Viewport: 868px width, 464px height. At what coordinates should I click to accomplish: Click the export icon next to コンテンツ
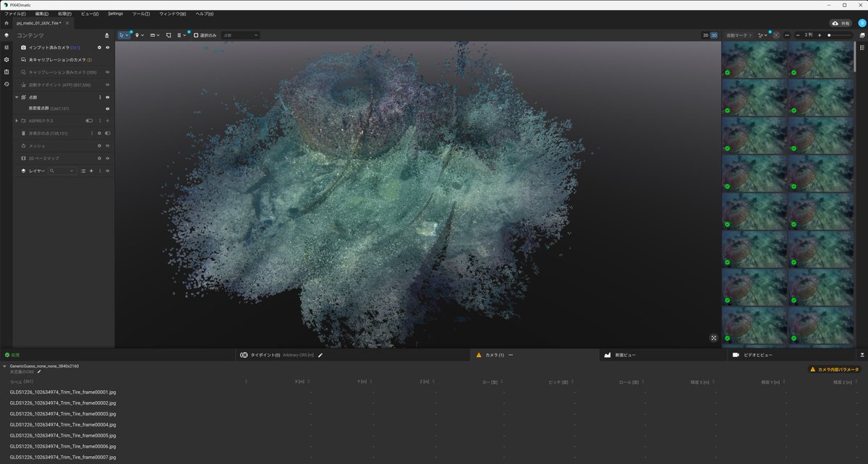pyautogui.click(x=107, y=35)
